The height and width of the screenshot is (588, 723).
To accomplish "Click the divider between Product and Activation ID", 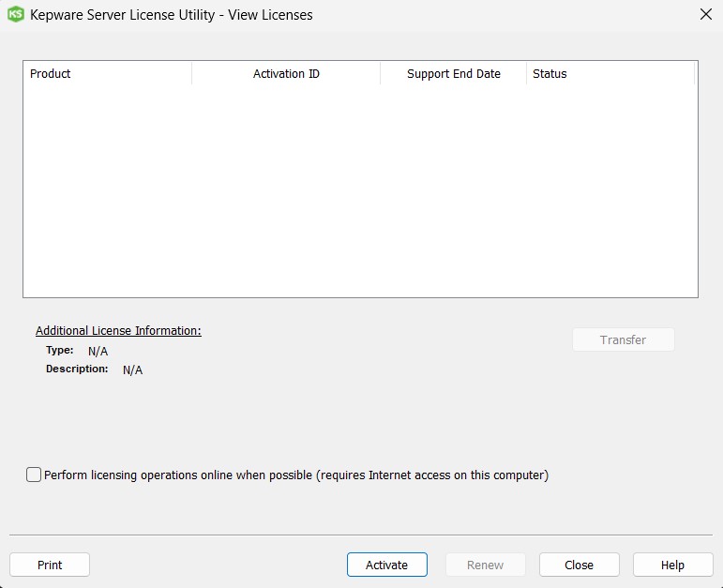I will point(192,74).
